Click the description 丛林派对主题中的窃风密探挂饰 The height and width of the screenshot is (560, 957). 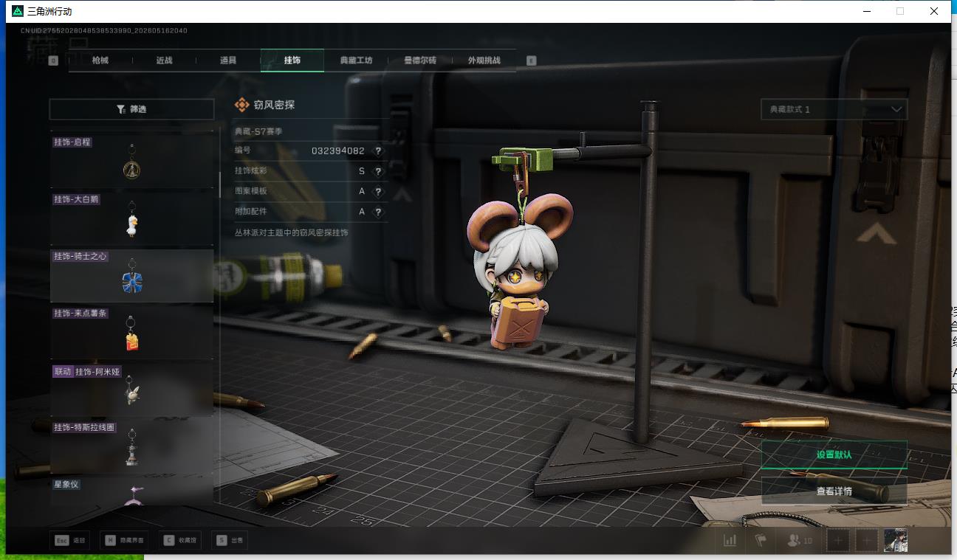[292, 232]
